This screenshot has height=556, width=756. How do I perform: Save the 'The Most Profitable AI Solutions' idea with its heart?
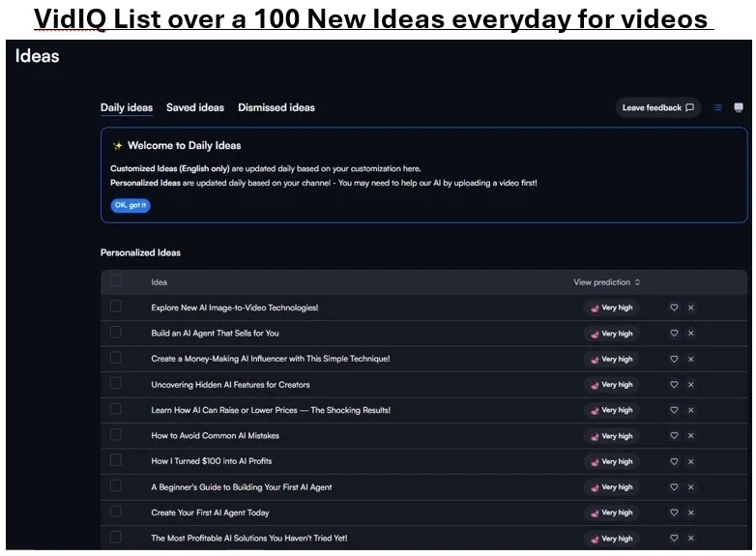pos(674,539)
